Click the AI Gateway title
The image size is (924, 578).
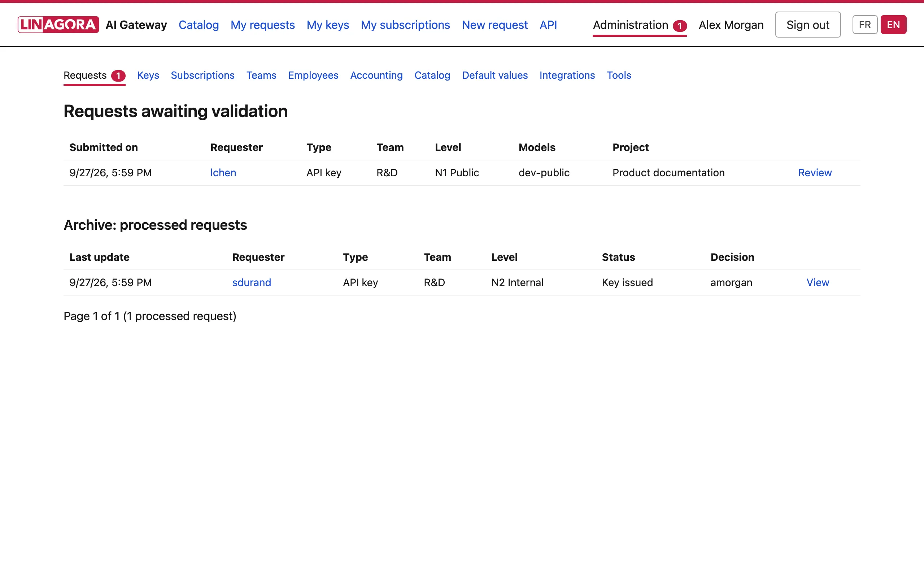point(136,25)
